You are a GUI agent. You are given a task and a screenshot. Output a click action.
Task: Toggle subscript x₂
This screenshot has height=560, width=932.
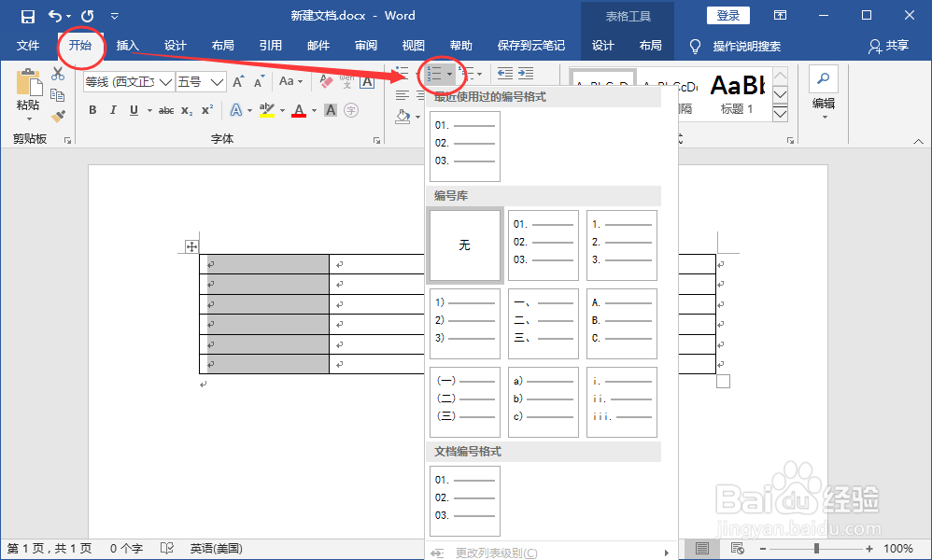pyautogui.click(x=187, y=110)
